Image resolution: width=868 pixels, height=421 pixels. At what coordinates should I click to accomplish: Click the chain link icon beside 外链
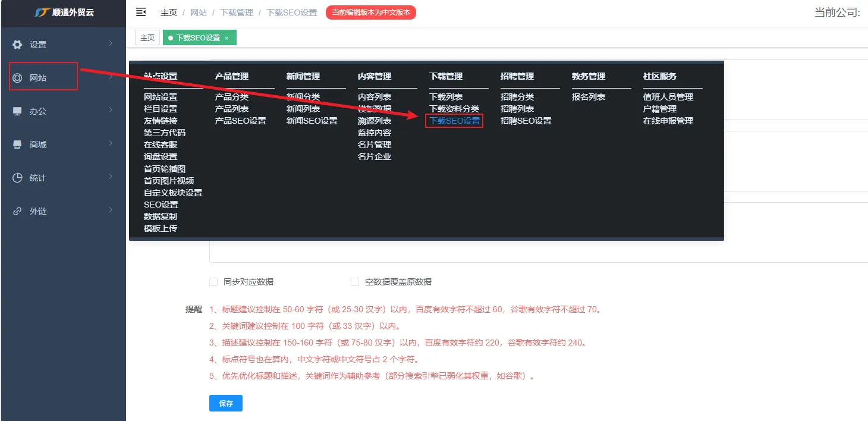tap(17, 211)
